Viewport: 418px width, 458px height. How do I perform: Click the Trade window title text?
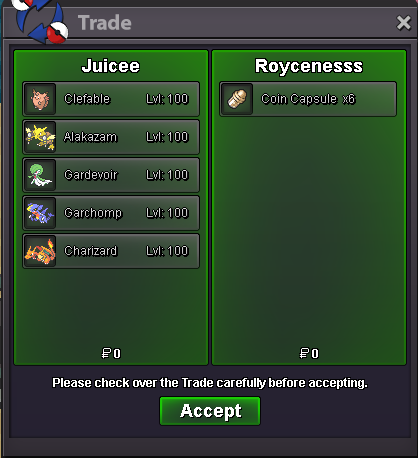(105, 23)
